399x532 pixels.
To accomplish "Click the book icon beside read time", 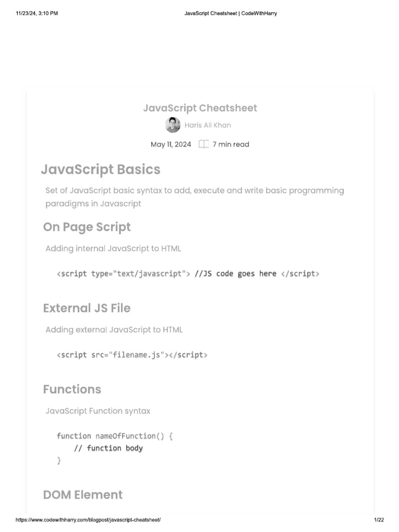I will pyautogui.click(x=204, y=144).
